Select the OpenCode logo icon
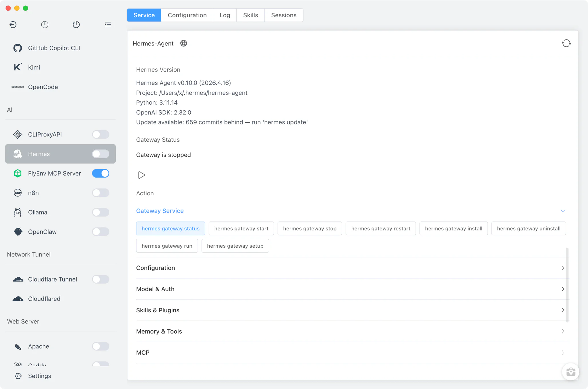The image size is (588, 389). 18,87
